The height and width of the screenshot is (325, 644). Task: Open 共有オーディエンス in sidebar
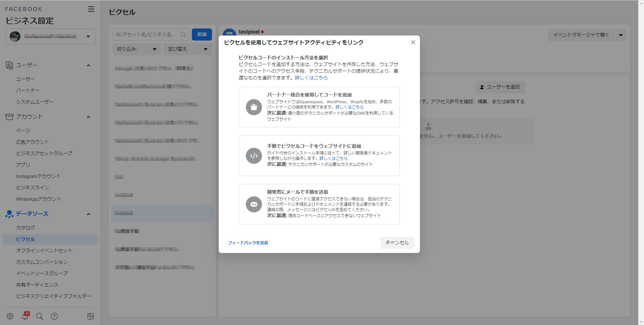point(37,285)
